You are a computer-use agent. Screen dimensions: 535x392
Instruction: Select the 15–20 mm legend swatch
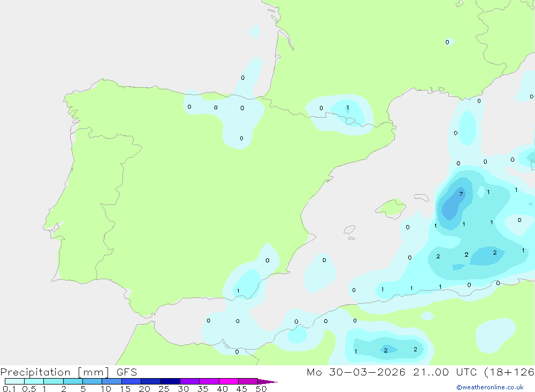pyautogui.click(x=131, y=381)
